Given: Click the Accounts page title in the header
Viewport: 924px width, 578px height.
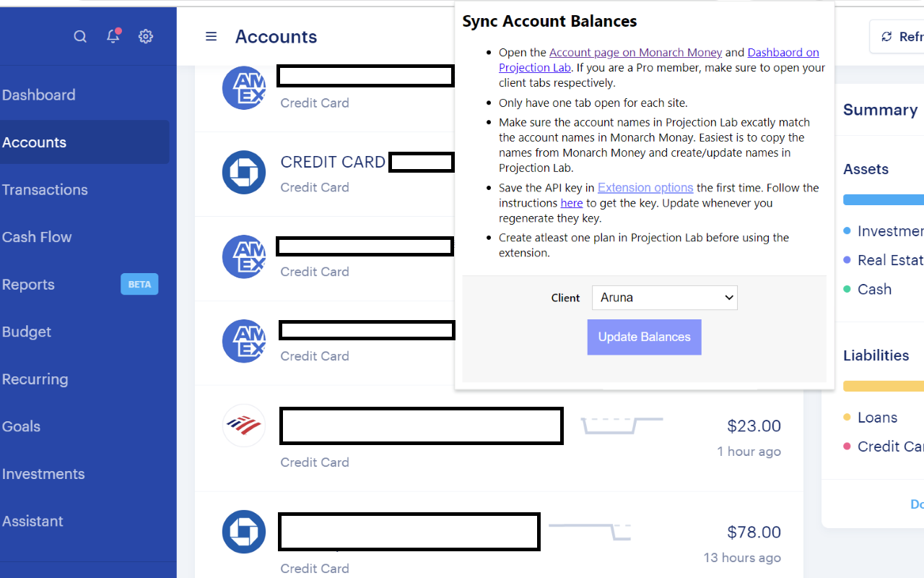Looking at the screenshot, I should coord(276,37).
